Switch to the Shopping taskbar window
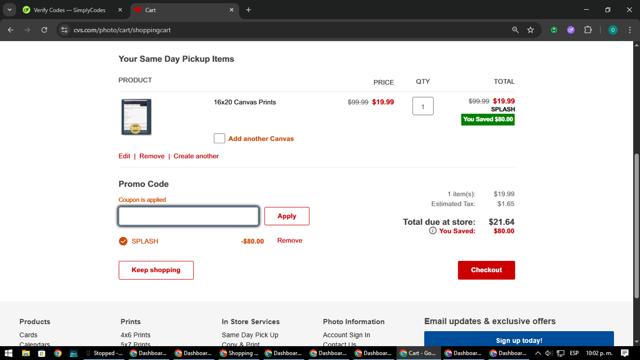 click(x=239, y=353)
